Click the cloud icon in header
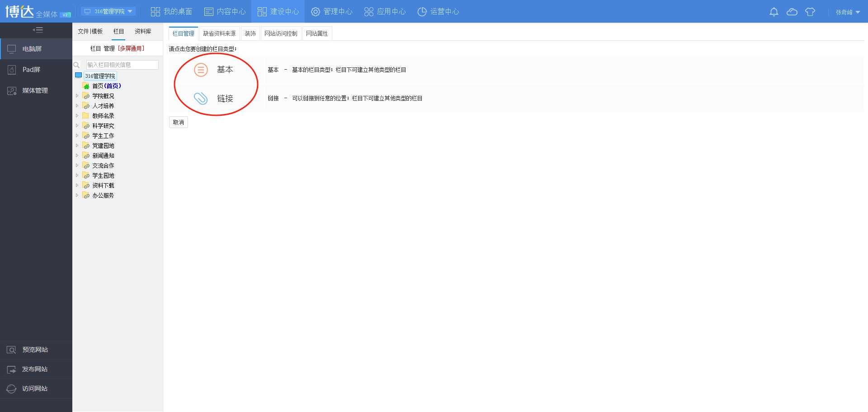The width and height of the screenshot is (868, 412). pos(792,12)
